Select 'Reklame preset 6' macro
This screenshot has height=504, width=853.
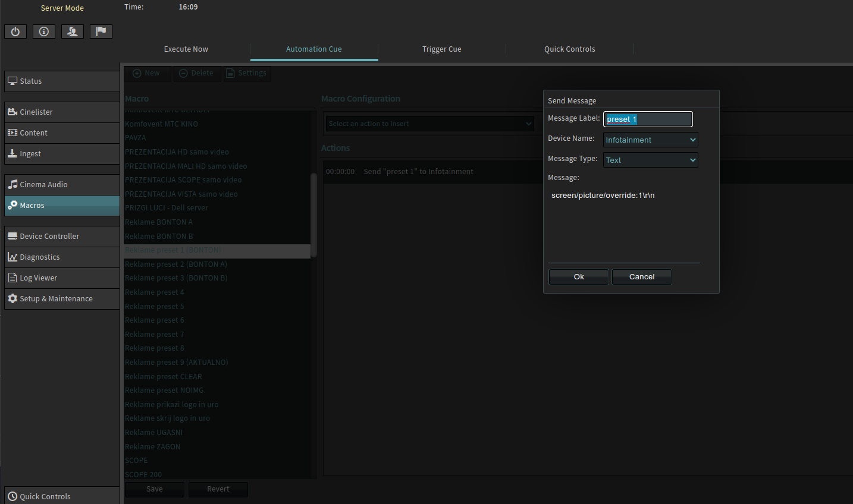(217, 320)
